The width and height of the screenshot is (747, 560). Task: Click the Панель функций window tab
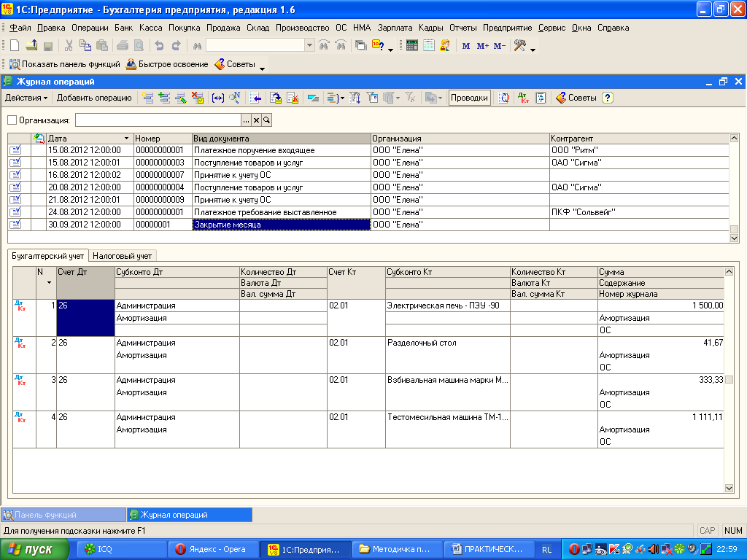63,515
